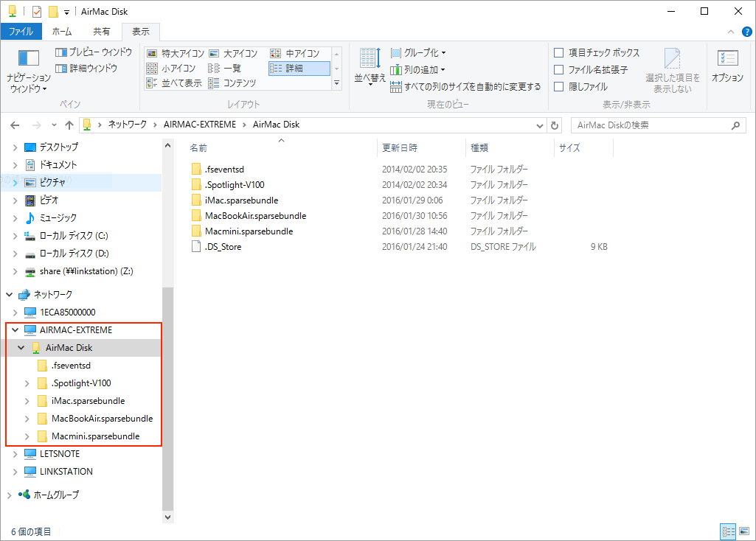Refresh the AirMac Disk folder view
The image size is (756, 541).
click(x=555, y=125)
